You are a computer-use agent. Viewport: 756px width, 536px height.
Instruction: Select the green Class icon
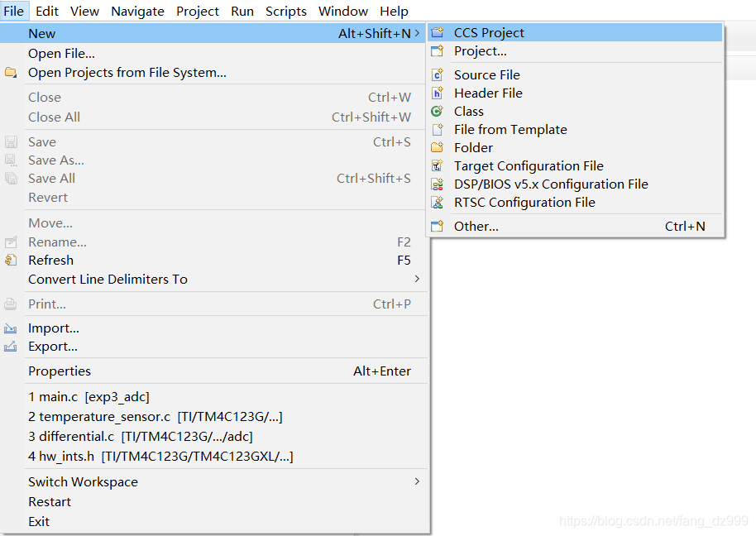[438, 112]
